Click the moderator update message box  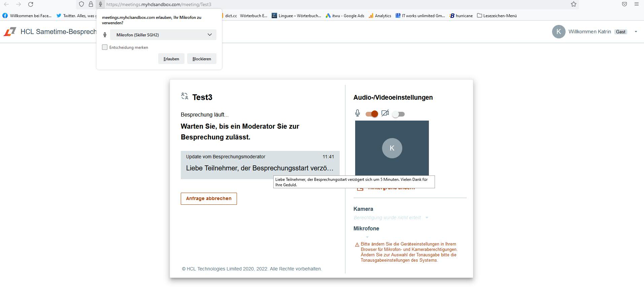260,165
